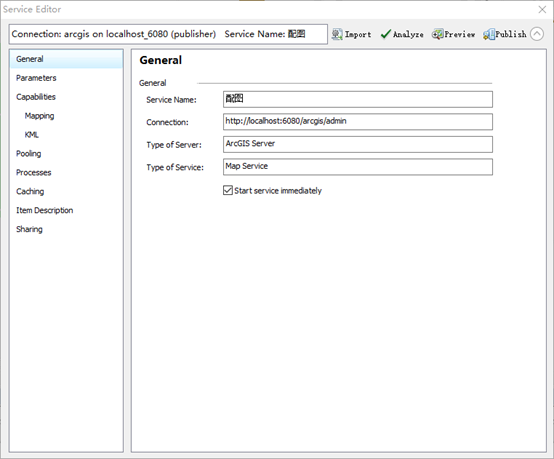The width and height of the screenshot is (554, 459).
Task: Run Analyze with the green checkmark
Action: pyautogui.click(x=385, y=34)
